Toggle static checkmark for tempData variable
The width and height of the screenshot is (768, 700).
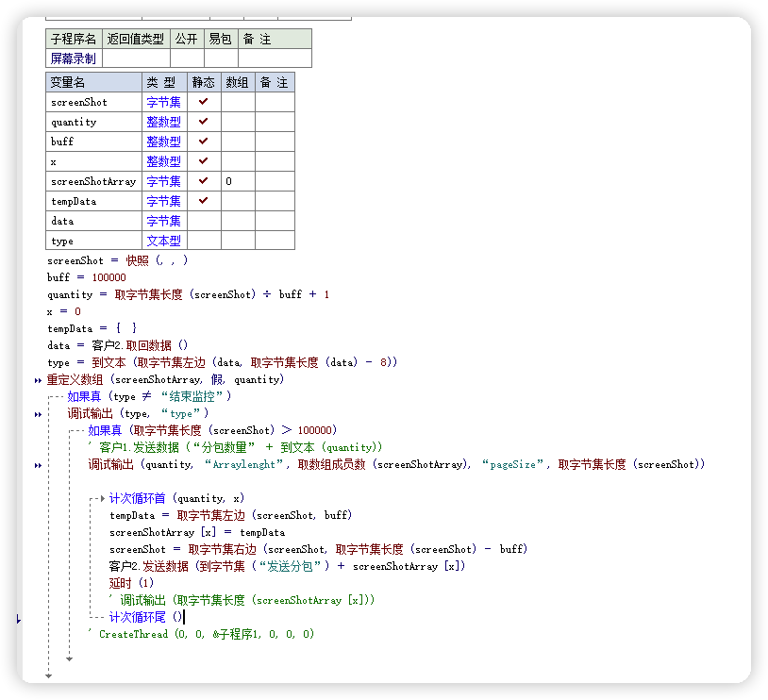(203, 201)
